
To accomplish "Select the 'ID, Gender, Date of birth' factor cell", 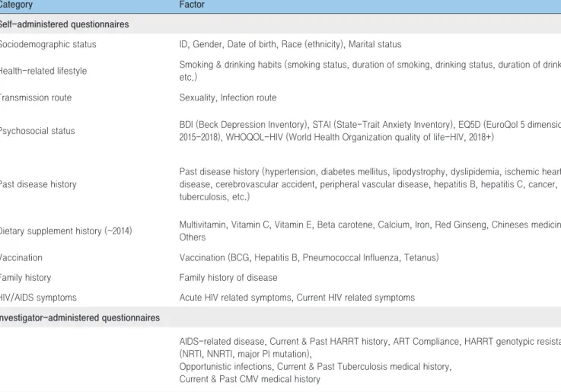I will (x=290, y=44).
